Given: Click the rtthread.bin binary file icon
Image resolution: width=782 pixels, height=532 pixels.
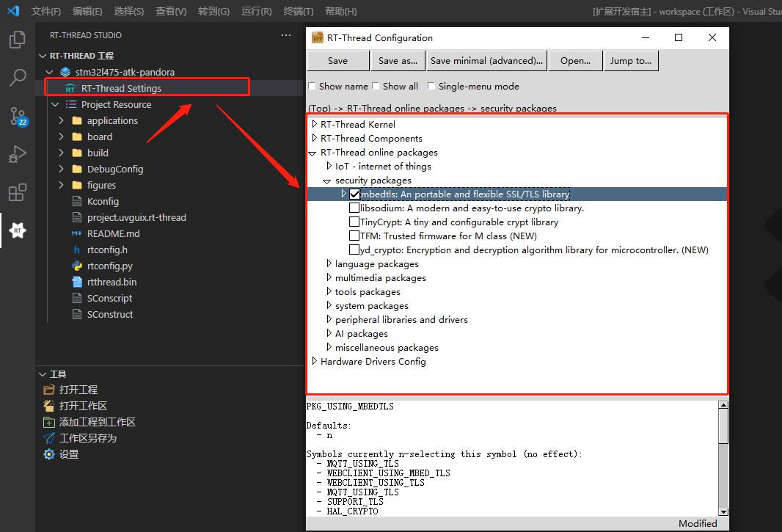Looking at the screenshot, I should tap(77, 282).
